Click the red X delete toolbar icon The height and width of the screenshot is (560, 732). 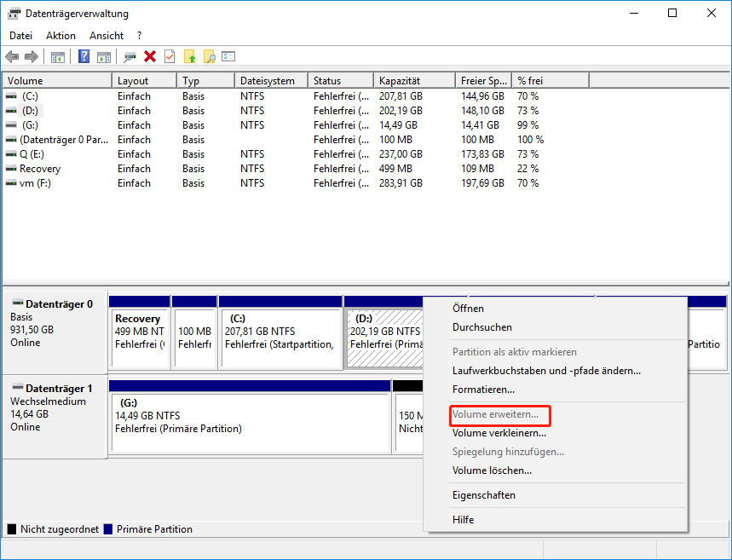tap(149, 56)
